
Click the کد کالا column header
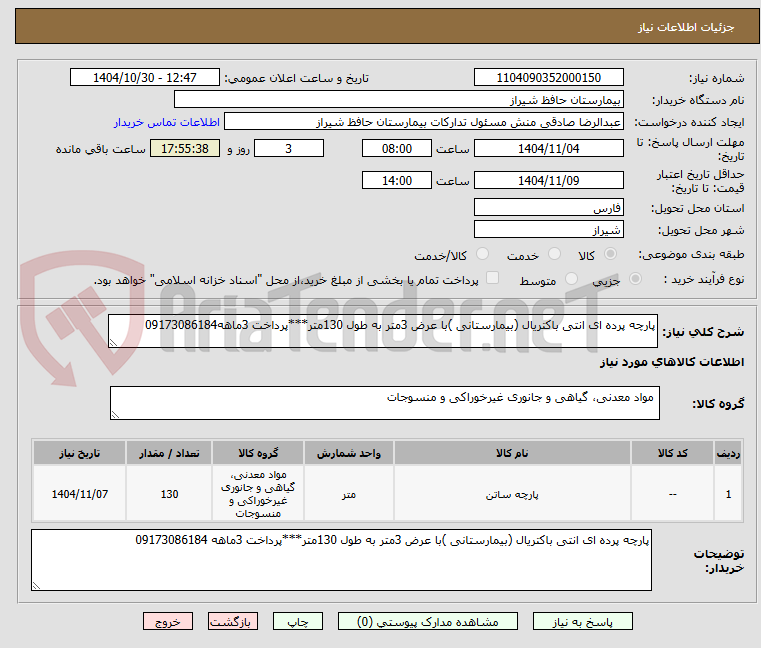click(x=672, y=453)
